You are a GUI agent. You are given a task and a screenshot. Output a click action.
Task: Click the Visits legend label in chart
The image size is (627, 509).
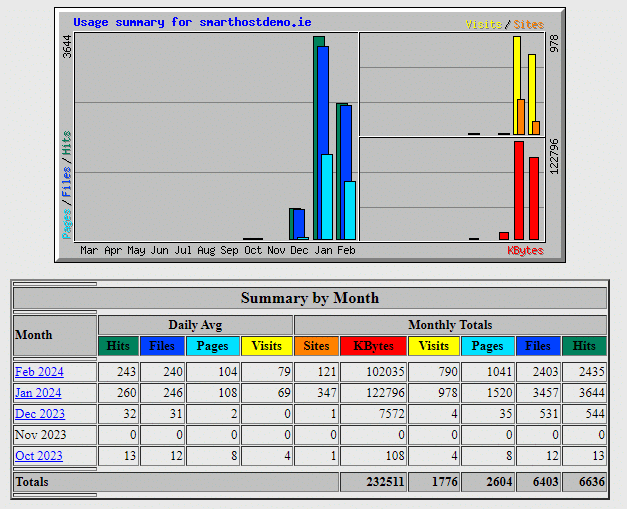pos(483,24)
